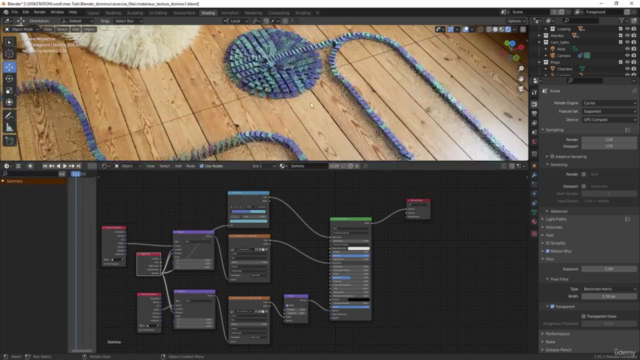Open the Device dropdown showing GPU Compute
The width and height of the screenshot is (640, 360).
(x=609, y=120)
